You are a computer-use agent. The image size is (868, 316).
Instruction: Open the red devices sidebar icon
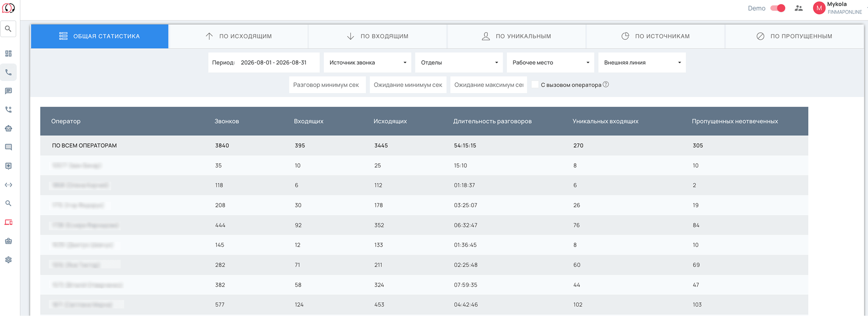pos(8,222)
